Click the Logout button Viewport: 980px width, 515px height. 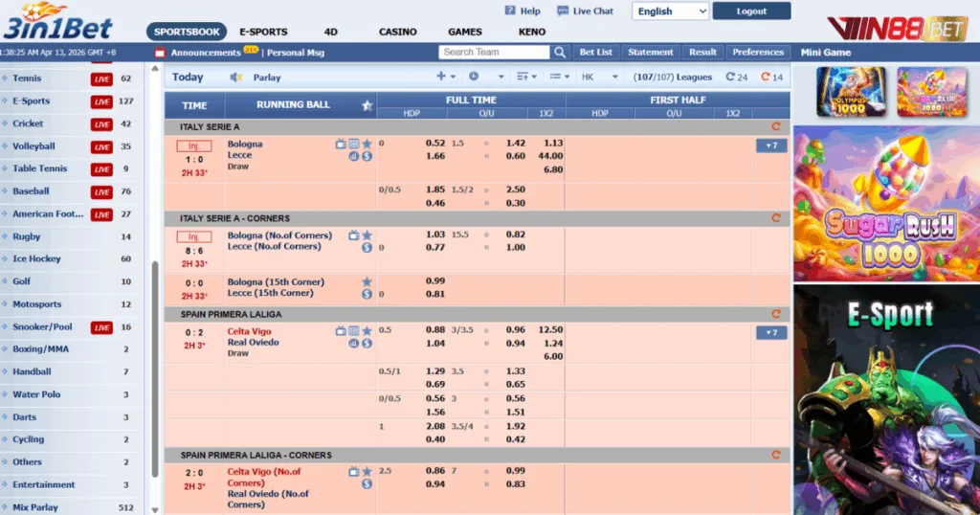(751, 11)
